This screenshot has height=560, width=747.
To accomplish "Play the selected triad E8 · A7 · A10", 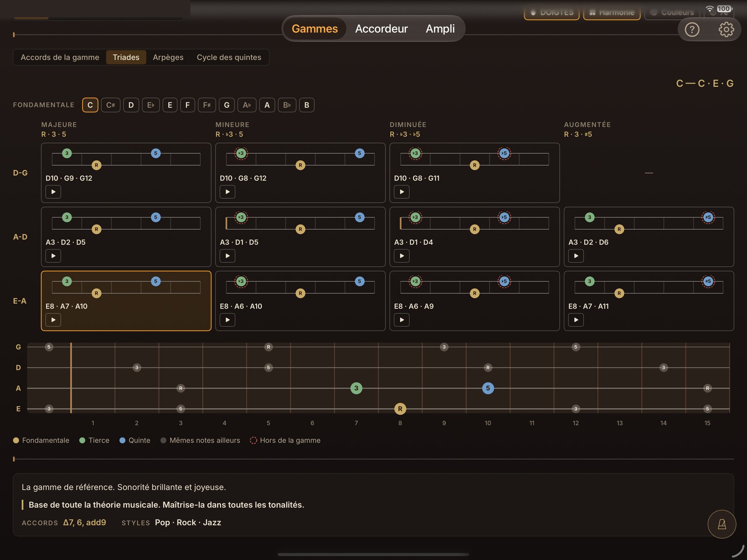I will coord(53,320).
